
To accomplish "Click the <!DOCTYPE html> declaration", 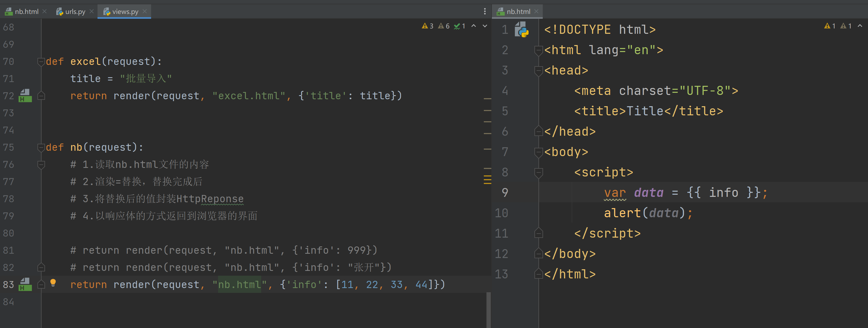I will click(600, 29).
